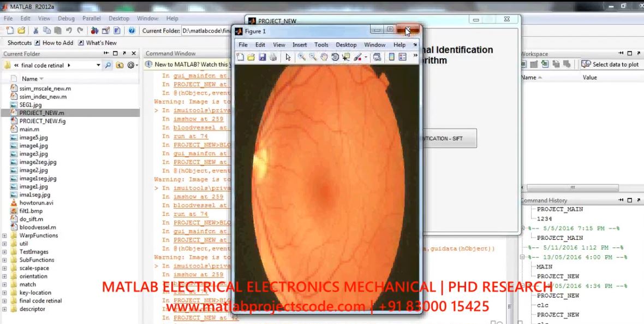Show more Figure 1 toolbar items via the chevron

point(415,56)
